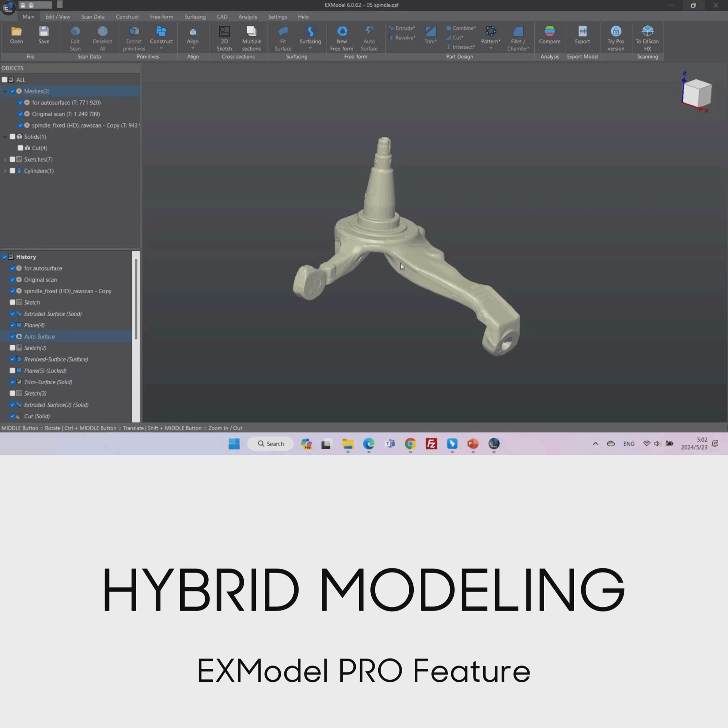728x728 pixels.
Task: Click the 2D Sketch tool icon
Action: point(224,32)
